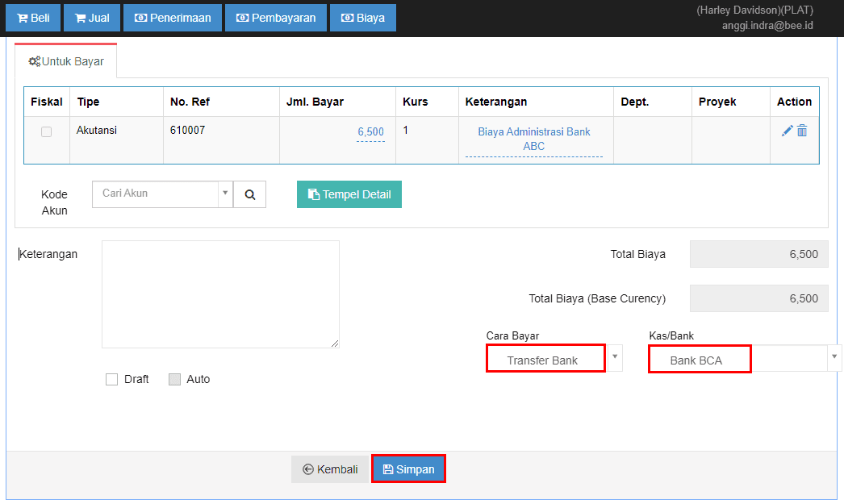
Task: Click the pencil edit icon in Action column
Action: coord(787,131)
